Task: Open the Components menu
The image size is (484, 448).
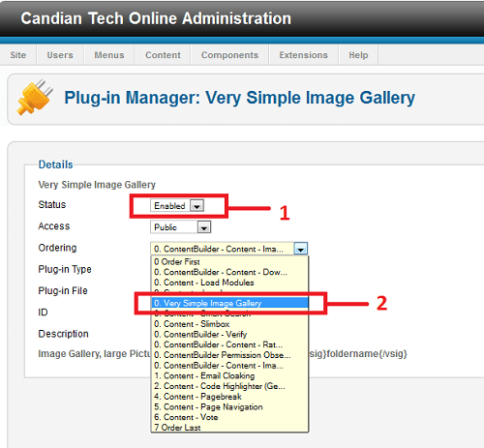Action: 229,55
